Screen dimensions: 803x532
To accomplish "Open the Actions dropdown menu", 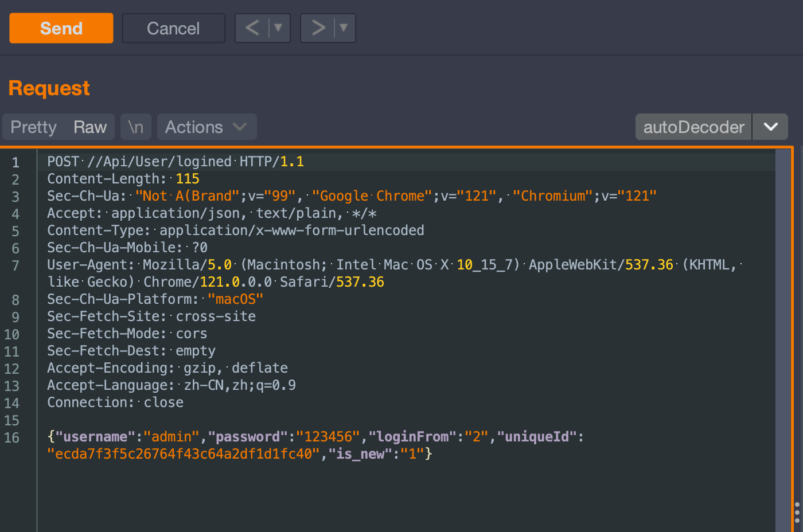I will tap(206, 127).
